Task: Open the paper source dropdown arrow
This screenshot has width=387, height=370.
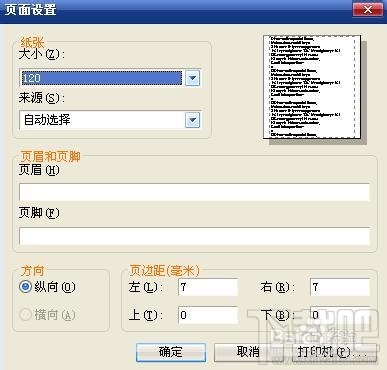Action: pyautogui.click(x=193, y=120)
